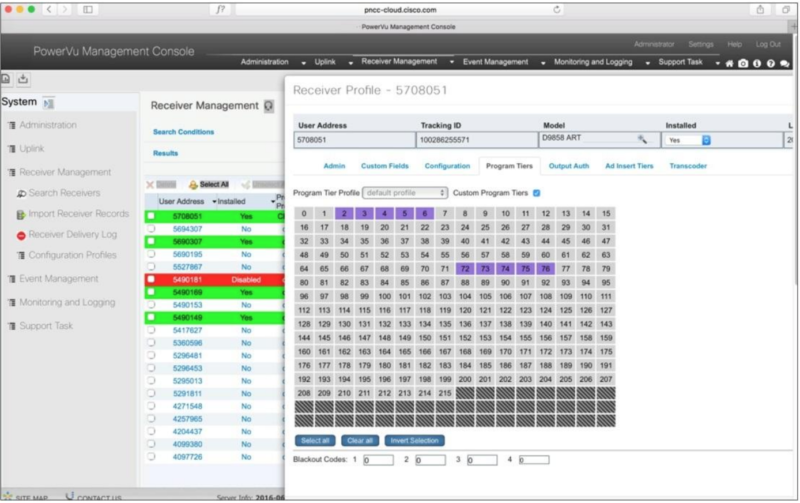Click the Log Out link
800x503 pixels.
(768, 44)
